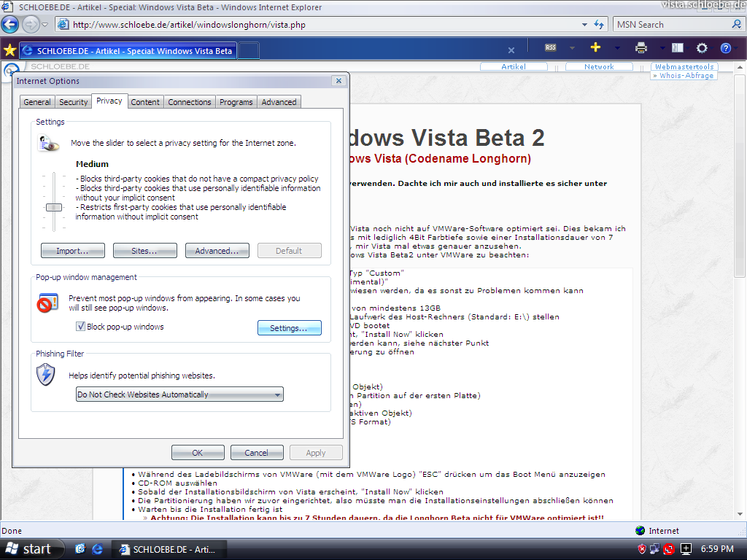
Task: Click the Refresh arrows icon
Action: tap(599, 25)
